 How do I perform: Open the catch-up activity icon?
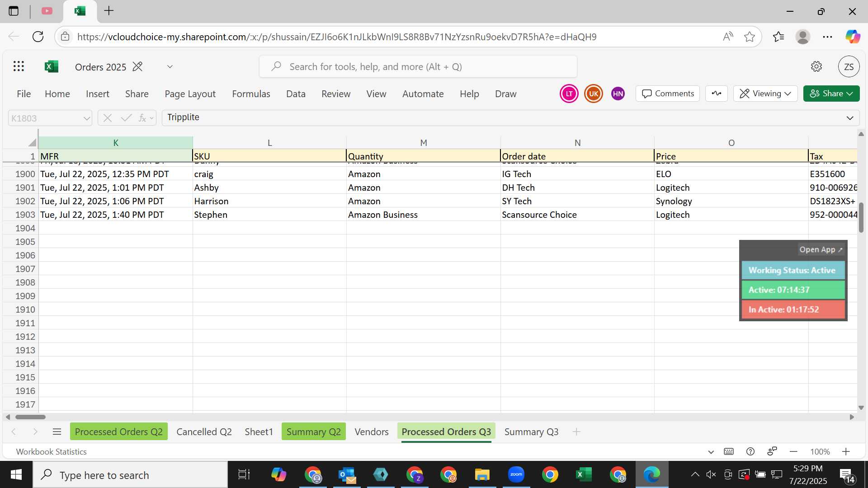(x=717, y=94)
